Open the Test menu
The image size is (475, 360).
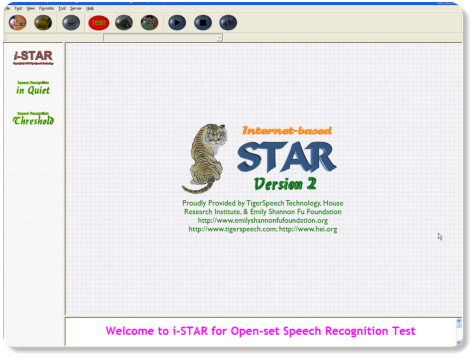pos(18,8)
